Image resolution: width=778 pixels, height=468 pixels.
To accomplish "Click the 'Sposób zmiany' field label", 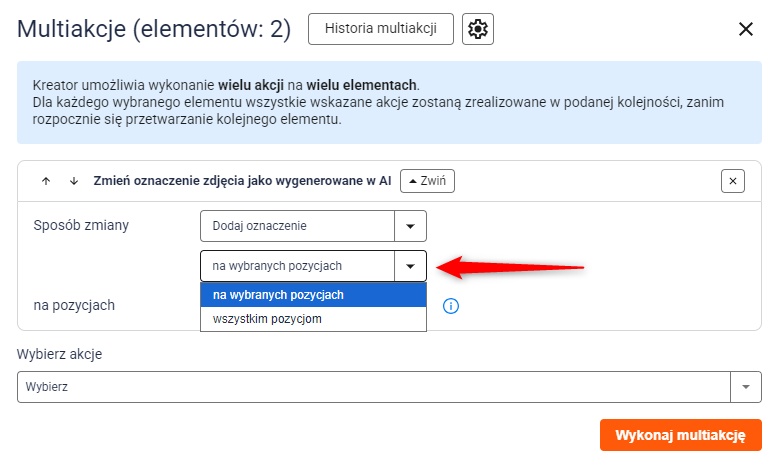I will pos(81,225).
